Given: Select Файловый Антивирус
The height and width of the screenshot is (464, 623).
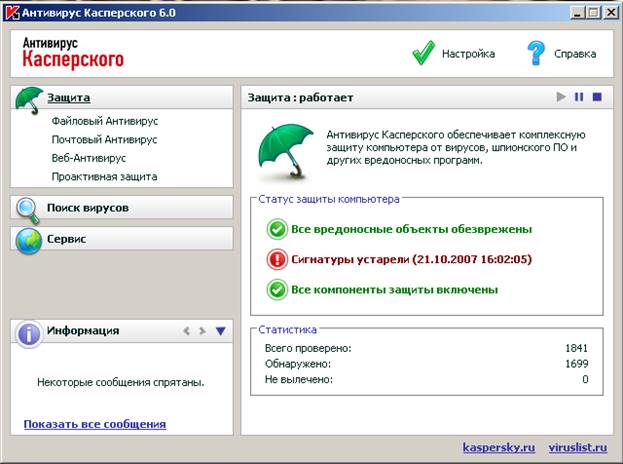Looking at the screenshot, I should pyautogui.click(x=105, y=121).
